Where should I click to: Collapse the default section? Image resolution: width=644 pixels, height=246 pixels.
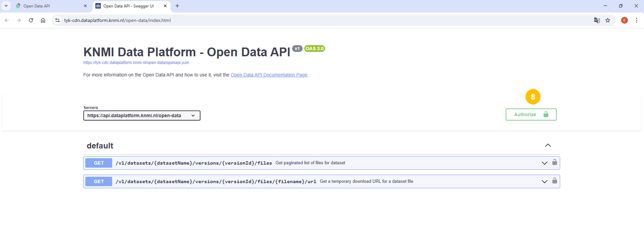pos(548,146)
